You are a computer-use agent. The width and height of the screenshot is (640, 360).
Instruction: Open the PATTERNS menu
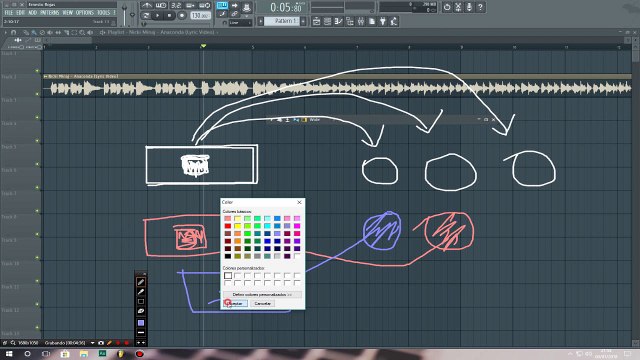click(49, 13)
